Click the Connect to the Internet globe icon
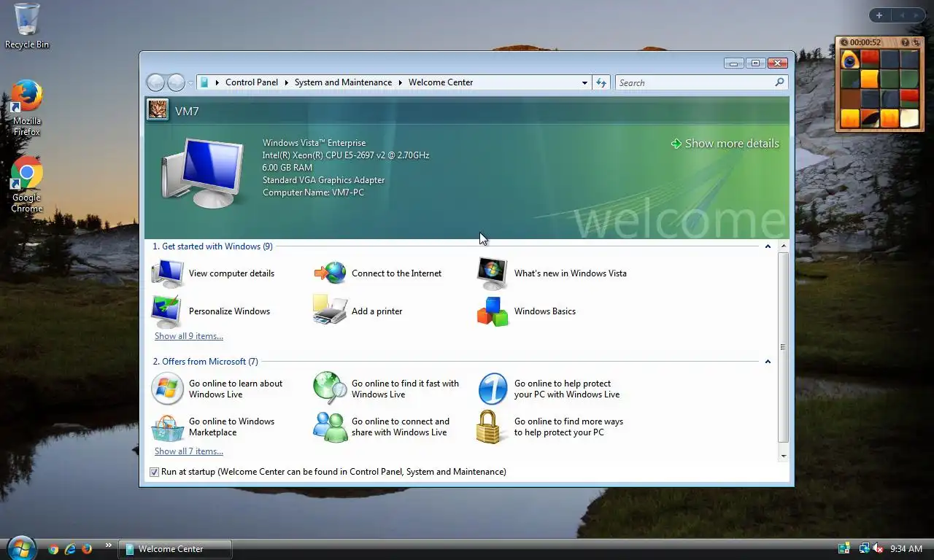Screen dimensions: 934x560 click(x=331, y=273)
